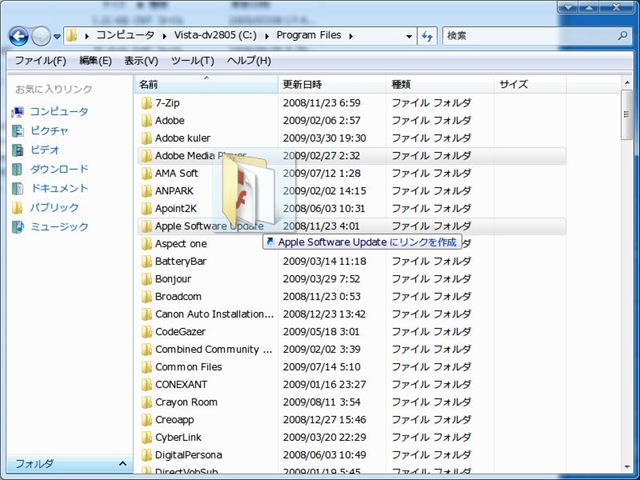Select the 7-Zip folder icon
The width and height of the screenshot is (640, 480).
146,103
